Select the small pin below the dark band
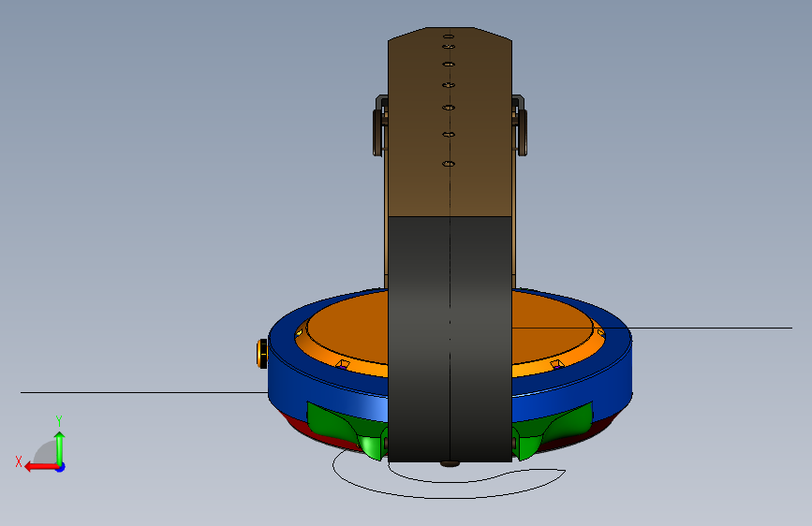 [450, 464]
